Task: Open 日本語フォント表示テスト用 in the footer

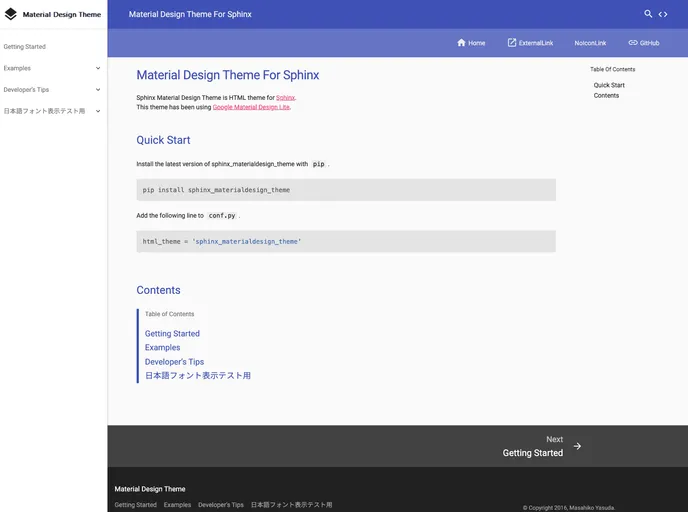Action: click(291, 505)
